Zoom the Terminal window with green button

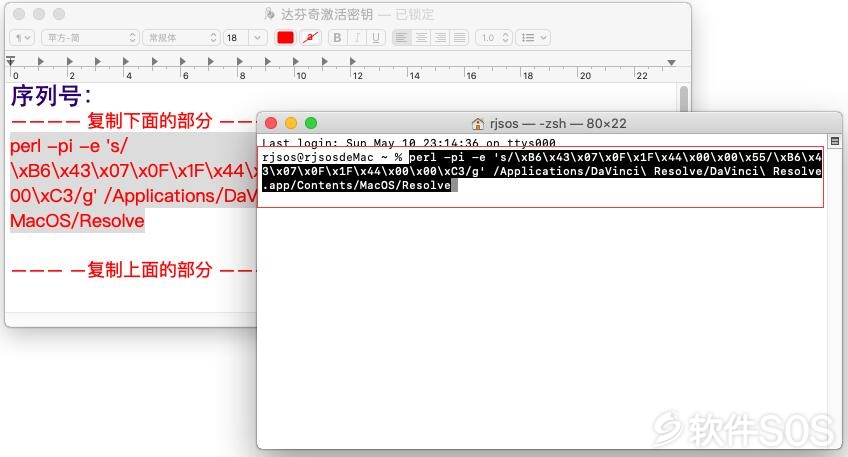pyautogui.click(x=311, y=123)
